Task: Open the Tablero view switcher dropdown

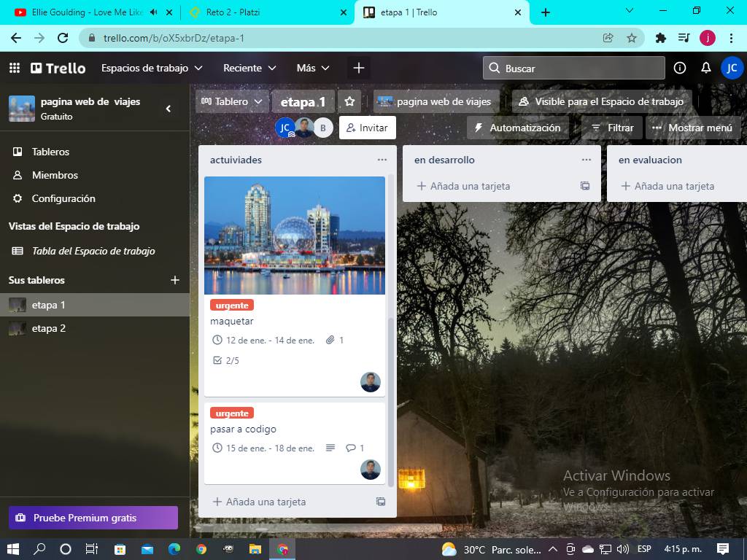Action: (232, 101)
